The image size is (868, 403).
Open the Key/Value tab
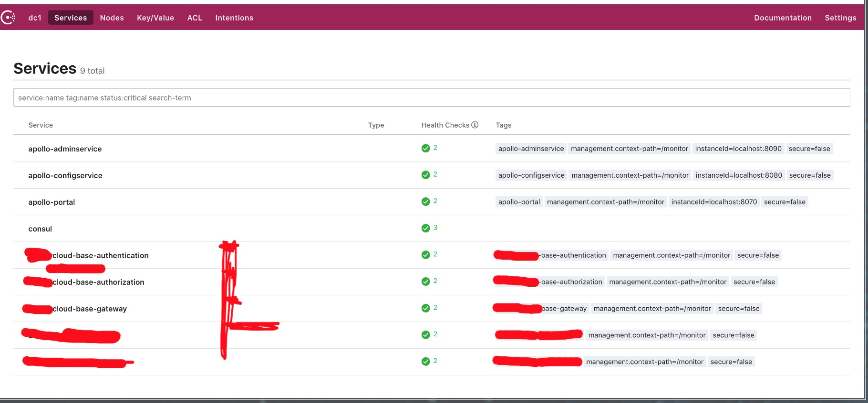click(x=155, y=18)
